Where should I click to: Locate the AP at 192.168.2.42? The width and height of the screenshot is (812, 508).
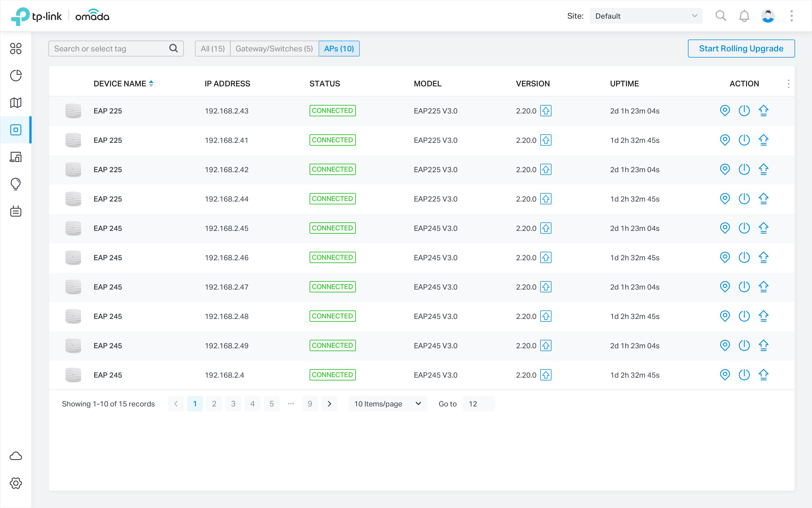pyautogui.click(x=725, y=169)
